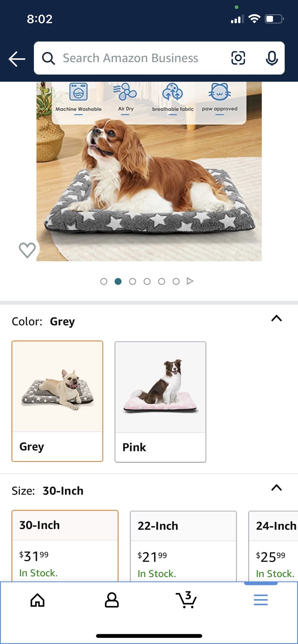Collapse the Size section chevron
298x644 pixels.
click(x=276, y=488)
